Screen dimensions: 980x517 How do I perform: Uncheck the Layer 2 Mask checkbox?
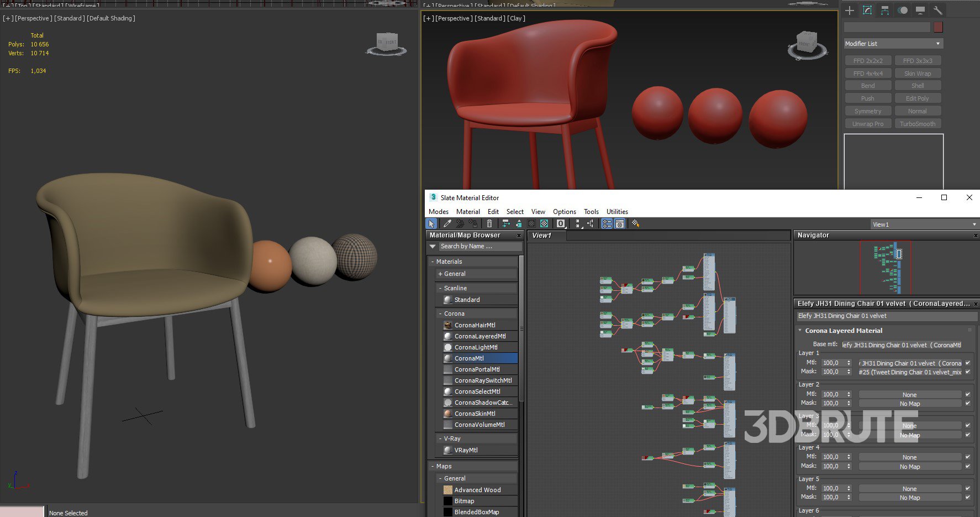point(968,404)
